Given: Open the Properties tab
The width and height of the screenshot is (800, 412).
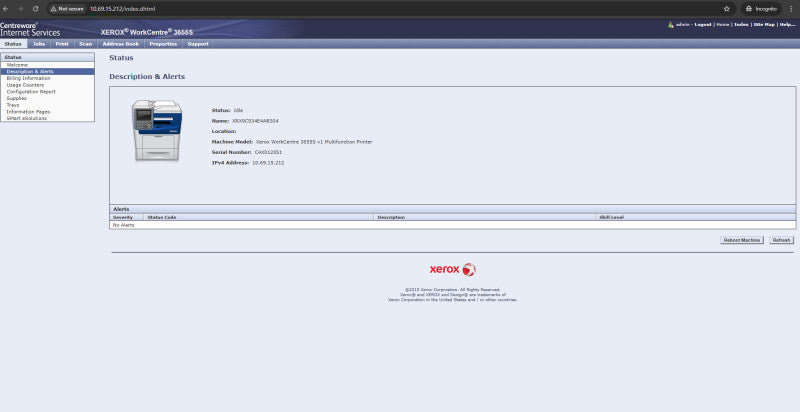Looking at the screenshot, I should point(163,44).
